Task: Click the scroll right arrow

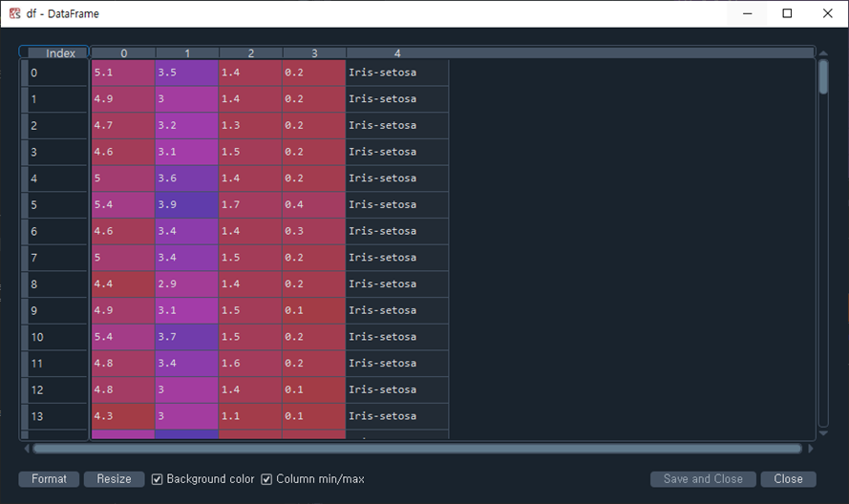Action: [x=811, y=449]
